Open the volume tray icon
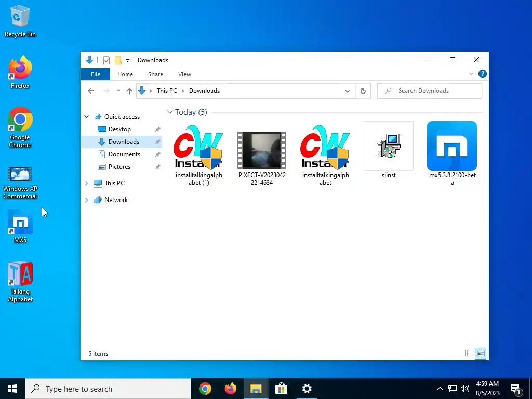Viewport: 532px width, 399px height. [x=465, y=389]
